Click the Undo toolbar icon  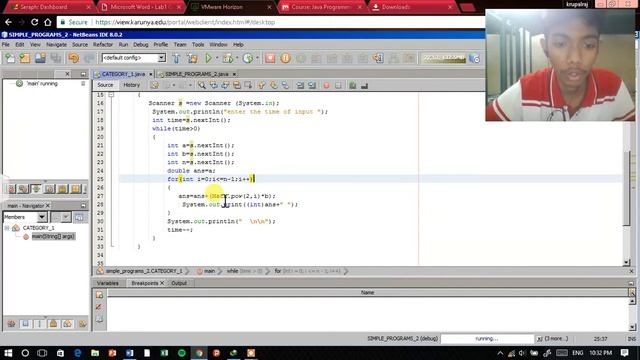[74, 58]
